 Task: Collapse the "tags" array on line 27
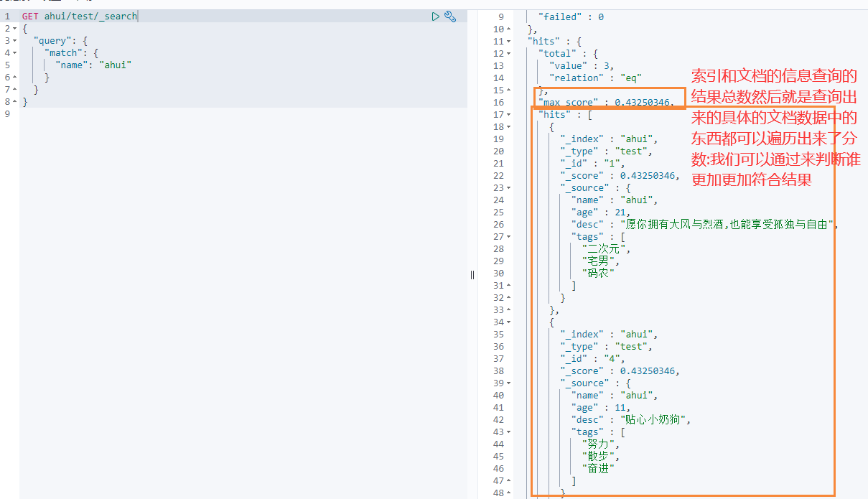(509, 236)
